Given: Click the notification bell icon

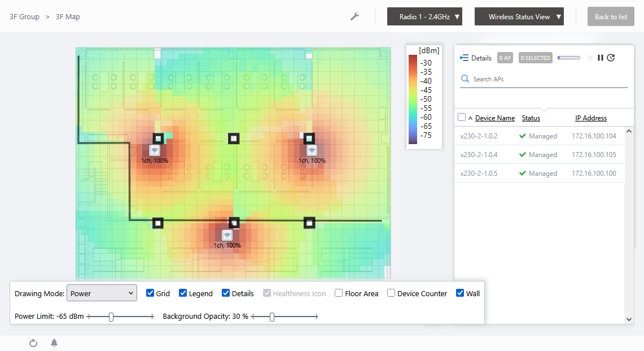Looking at the screenshot, I should 54,343.
